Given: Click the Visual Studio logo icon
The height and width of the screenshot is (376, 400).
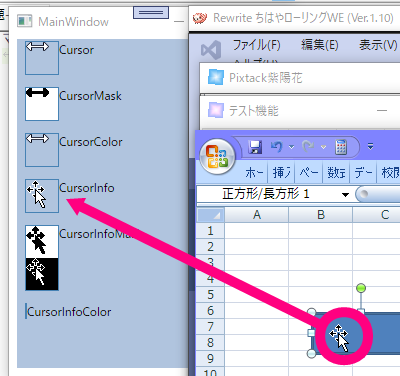Looking at the screenshot, I should point(211,50).
